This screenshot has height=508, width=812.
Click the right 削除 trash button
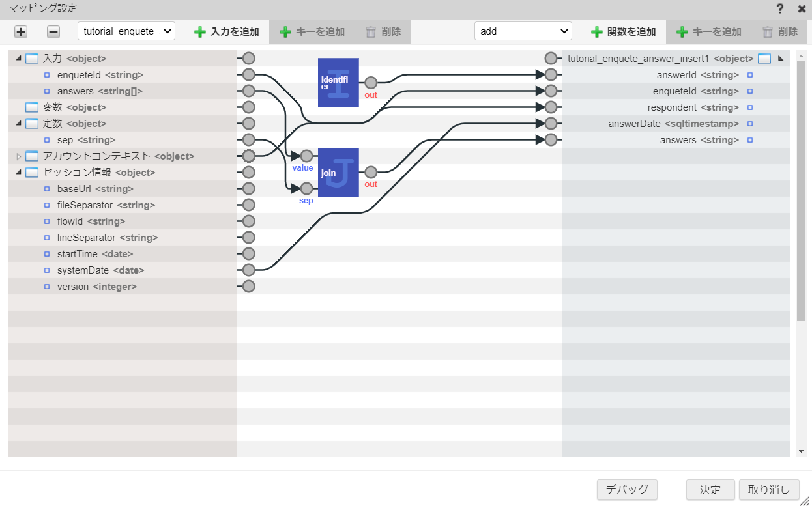[x=780, y=32]
